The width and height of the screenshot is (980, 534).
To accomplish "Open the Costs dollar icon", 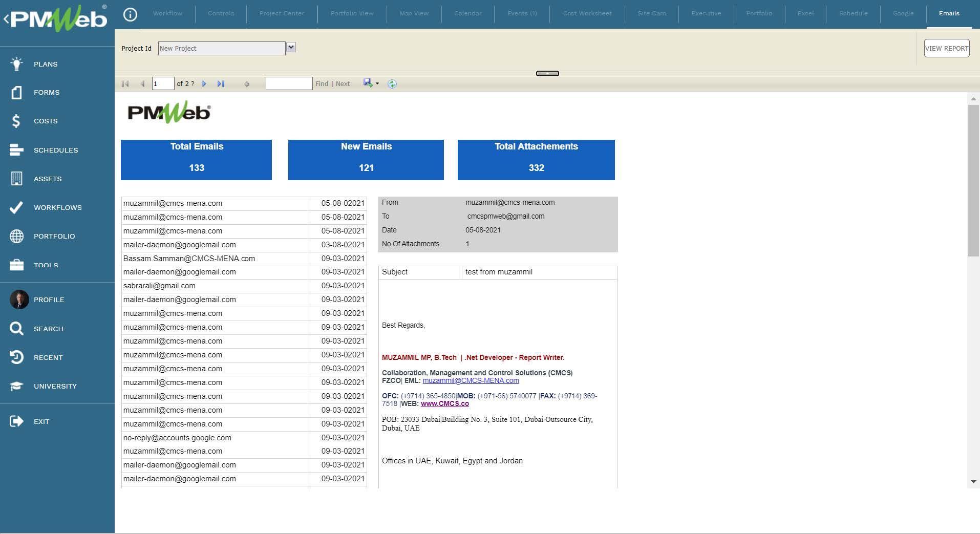I will 16,121.
